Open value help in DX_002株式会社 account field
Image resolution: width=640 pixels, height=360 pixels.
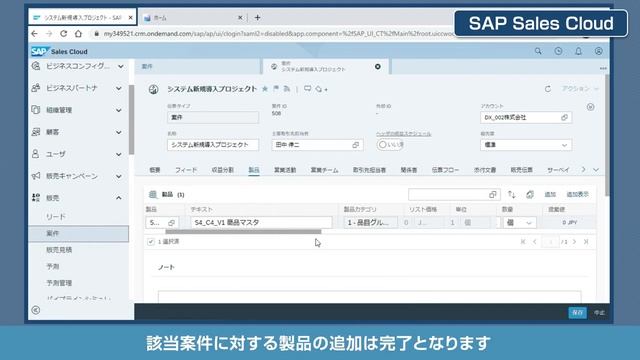564,118
